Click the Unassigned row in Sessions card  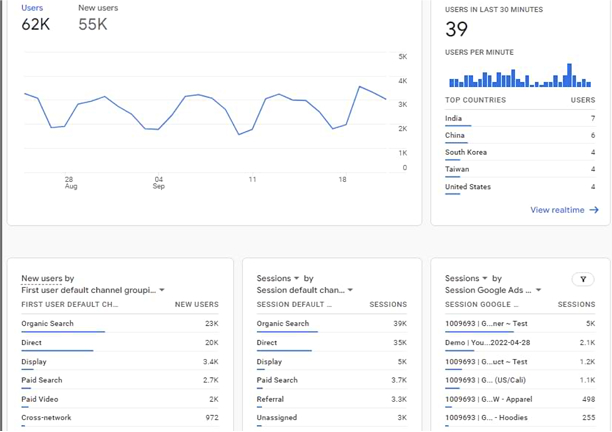tap(277, 417)
